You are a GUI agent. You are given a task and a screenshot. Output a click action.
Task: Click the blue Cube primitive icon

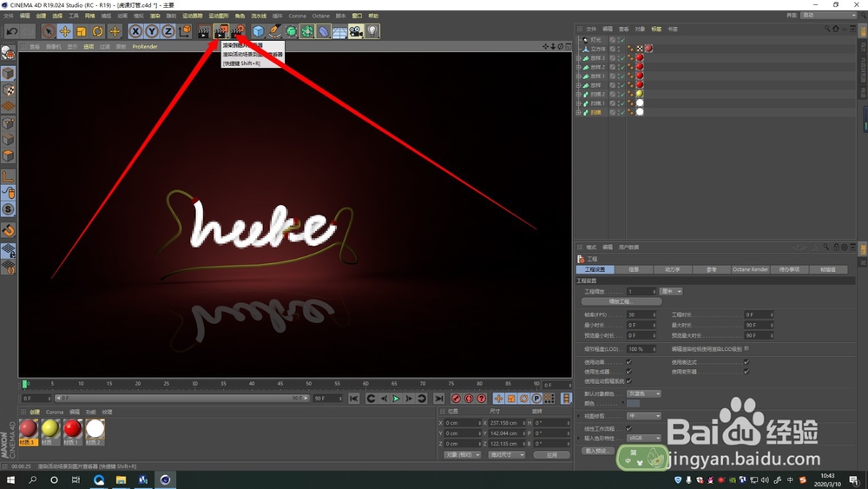point(259,31)
